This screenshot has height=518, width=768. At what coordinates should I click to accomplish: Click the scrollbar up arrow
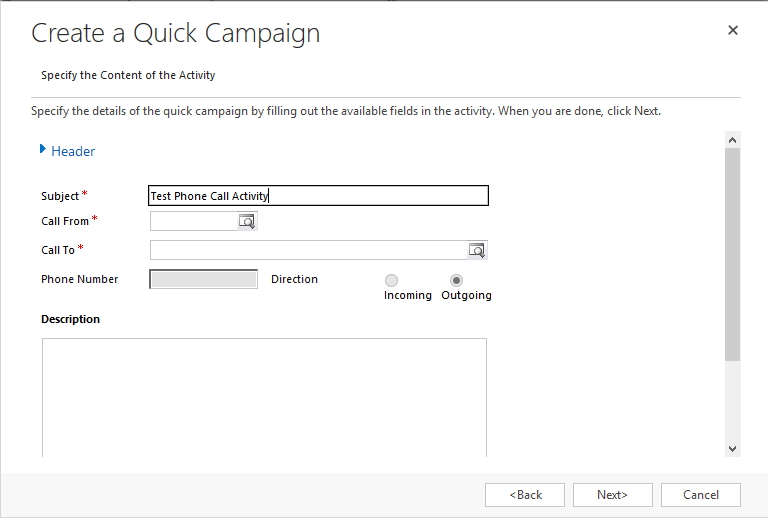tap(733, 140)
